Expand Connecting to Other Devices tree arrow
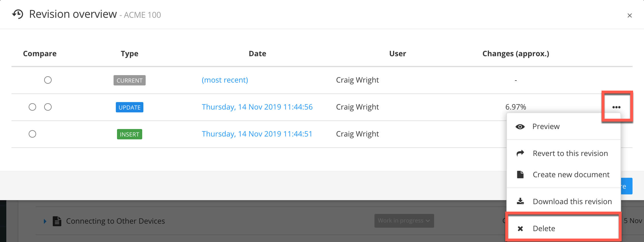 click(x=45, y=221)
